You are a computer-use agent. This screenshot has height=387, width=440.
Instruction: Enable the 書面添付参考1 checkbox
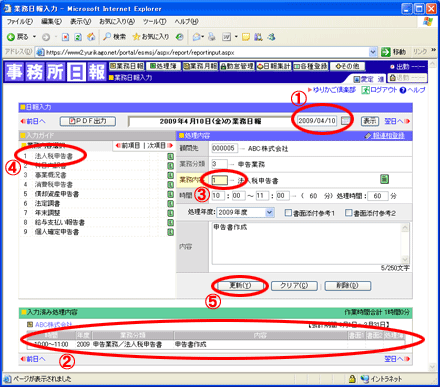point(288,213)
